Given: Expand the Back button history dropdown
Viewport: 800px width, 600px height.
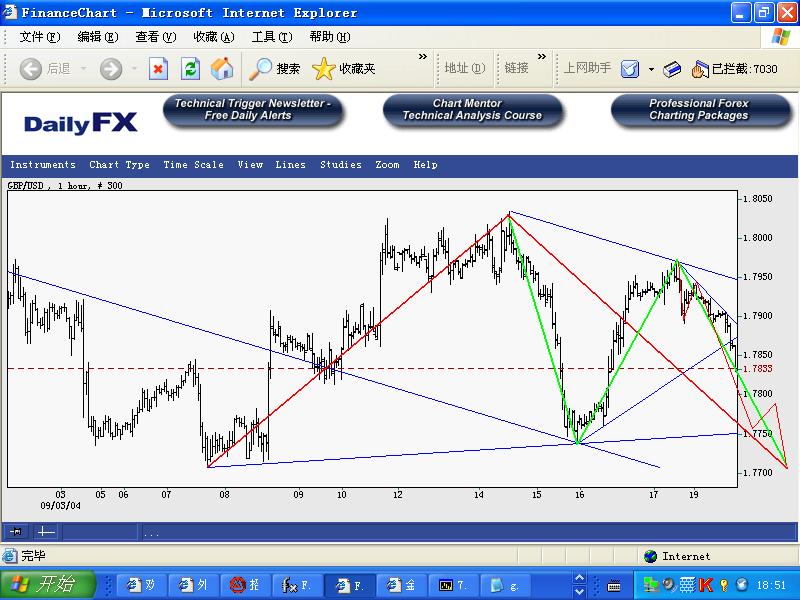Looking at the screenshot, I should point(83,68).
